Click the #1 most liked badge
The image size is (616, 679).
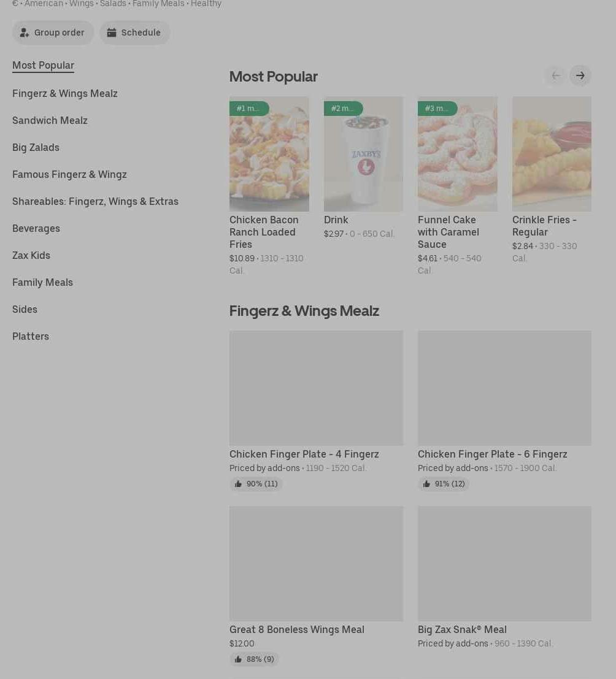click(x=248, y=109)
